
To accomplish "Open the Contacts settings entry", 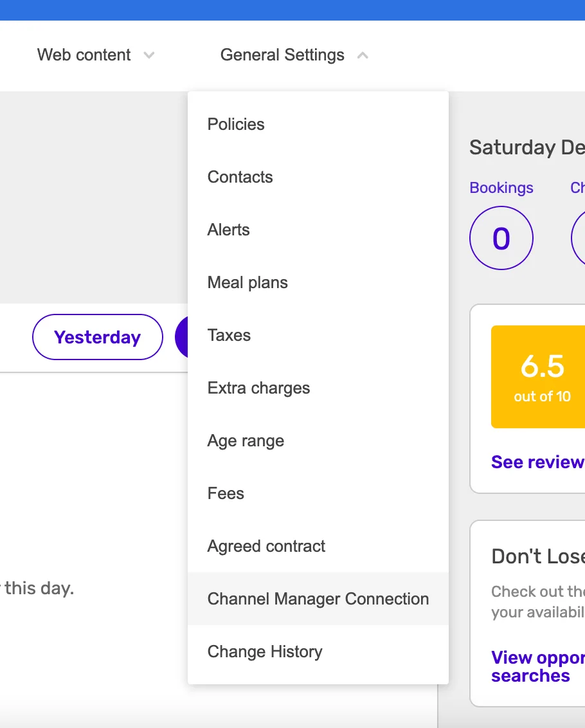I will coord(318,177).
